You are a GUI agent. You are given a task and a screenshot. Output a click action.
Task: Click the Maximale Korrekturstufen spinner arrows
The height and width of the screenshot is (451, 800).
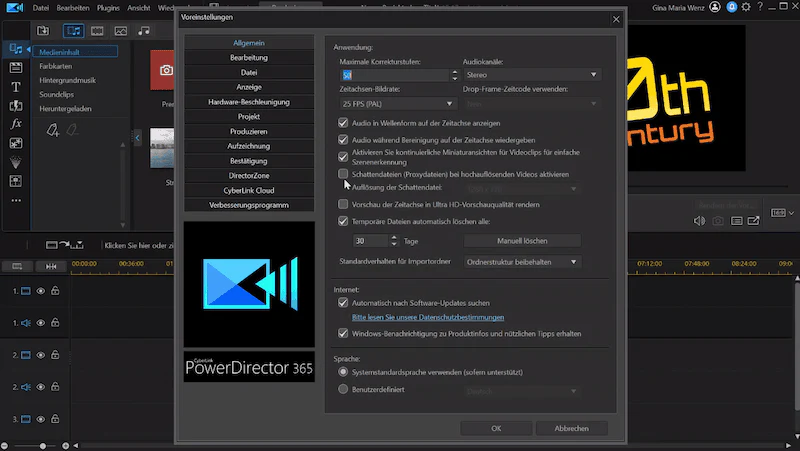click(455, 75)
